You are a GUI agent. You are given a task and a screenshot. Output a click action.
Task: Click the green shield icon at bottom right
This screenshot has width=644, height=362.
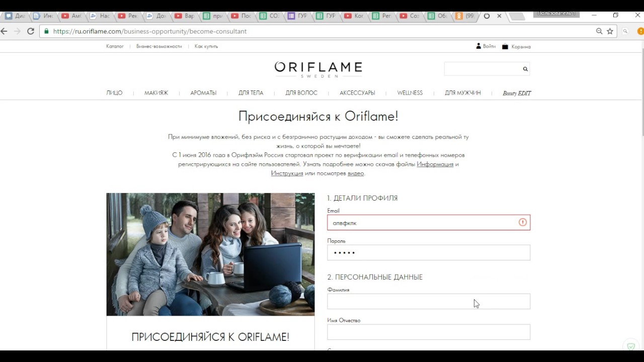click(x=631, y=346)
